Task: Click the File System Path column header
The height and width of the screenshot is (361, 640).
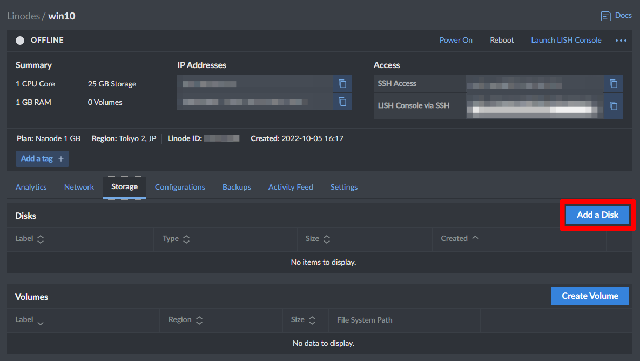Action: [x=365, y=320]
